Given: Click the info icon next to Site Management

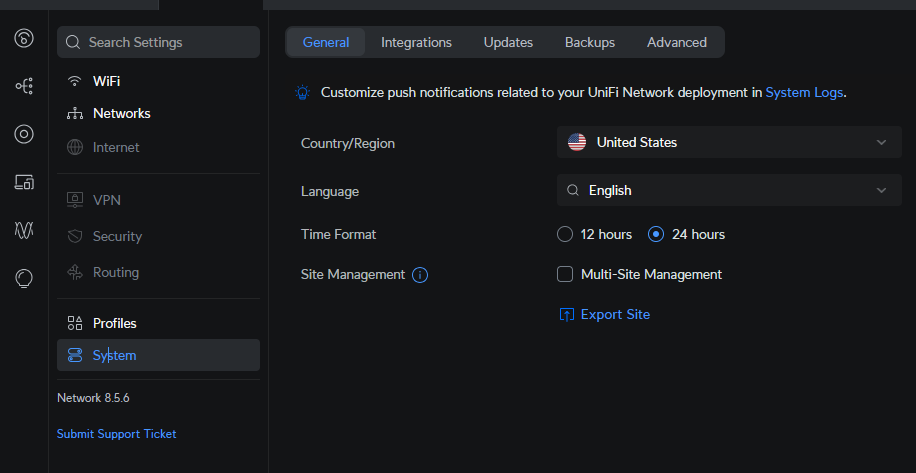Looking at the screenshot, I should pos(420,274).
